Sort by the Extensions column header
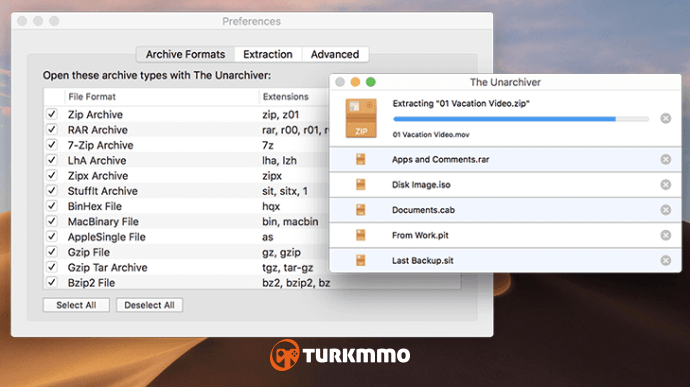This screenshot has width=690, height=387. (x=286, y=97)
